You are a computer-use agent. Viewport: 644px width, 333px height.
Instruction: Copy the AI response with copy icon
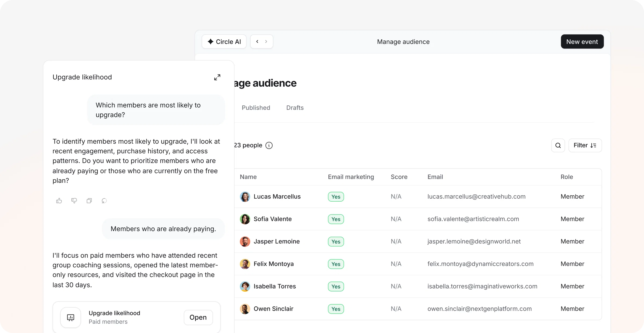[x=89, y=201]
